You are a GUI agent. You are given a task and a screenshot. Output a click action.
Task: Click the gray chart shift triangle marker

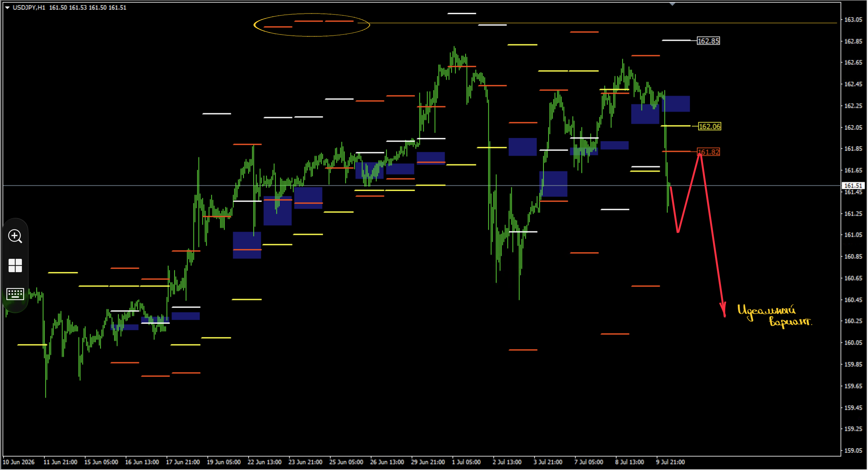[672, 4]
